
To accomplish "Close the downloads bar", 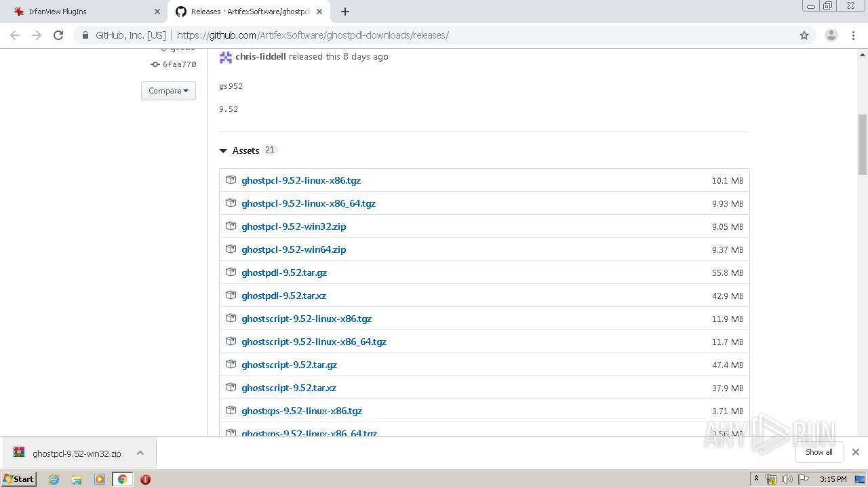I will (856, 452).
